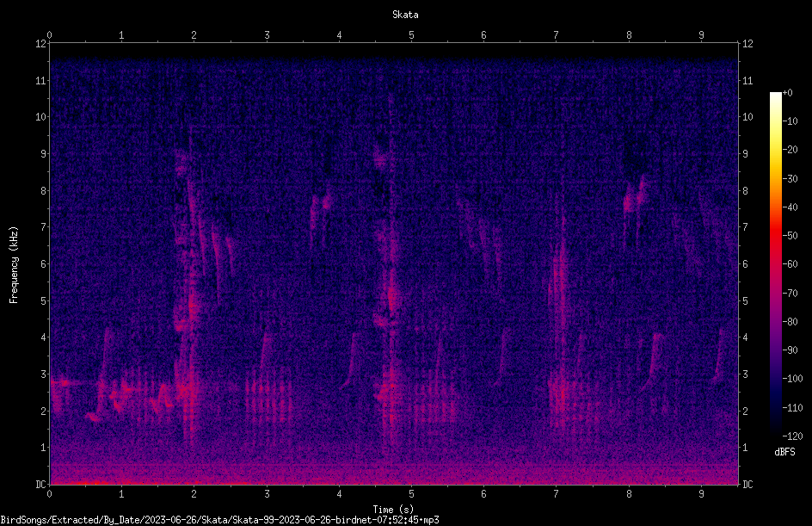812x526 pixels.
Task: Click the "3" tick on the right frequency axis
Action: 745,374
